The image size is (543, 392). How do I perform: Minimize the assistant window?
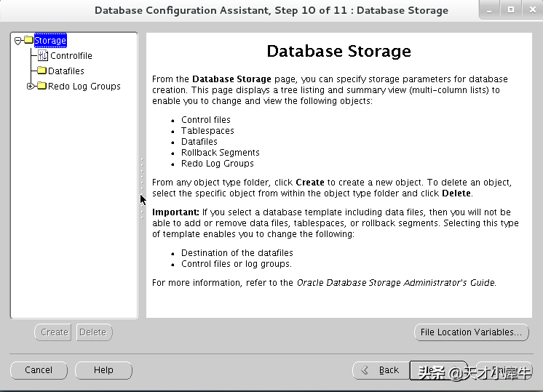pyautogui.click(x=489, y=10)
